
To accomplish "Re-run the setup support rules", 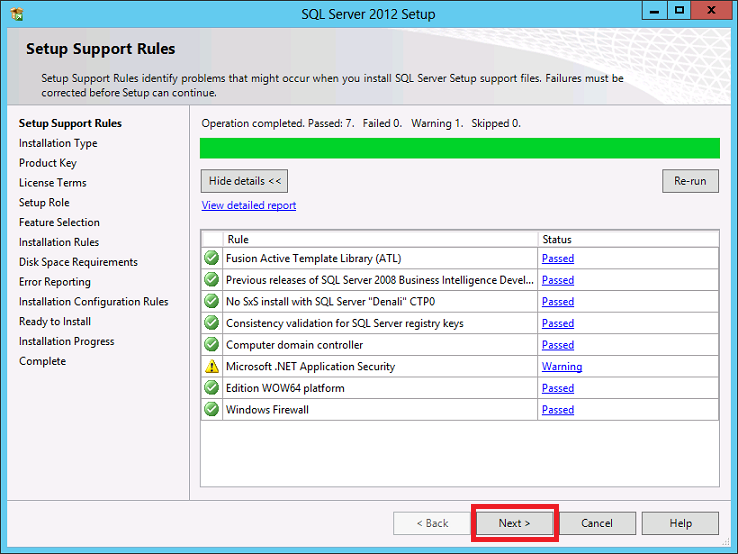I will (690, 181).
